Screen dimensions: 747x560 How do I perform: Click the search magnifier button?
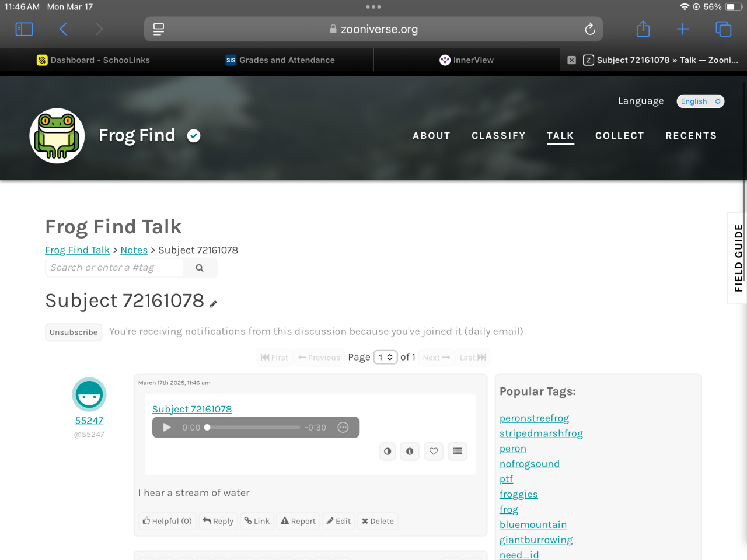point(200,268)
